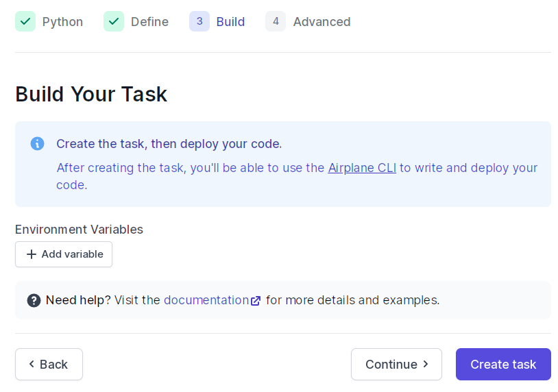
Task: Click the green checkmark beside Define step
Action: (114, 21)
